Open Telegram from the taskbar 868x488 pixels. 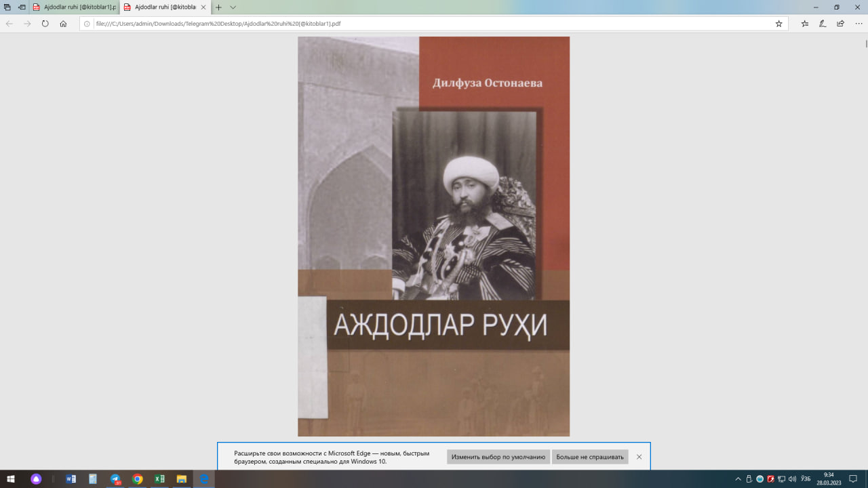coord(115,479)
